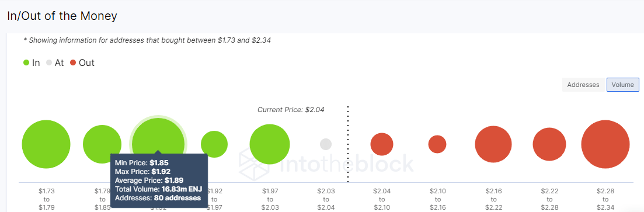Select the Volume view button

click(x=622, y=85)
